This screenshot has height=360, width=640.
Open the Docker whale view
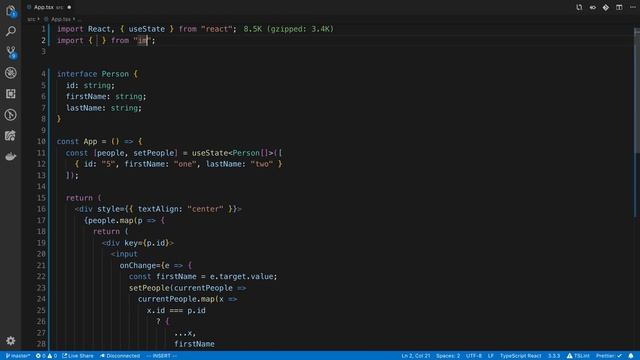tap(11, 156)
